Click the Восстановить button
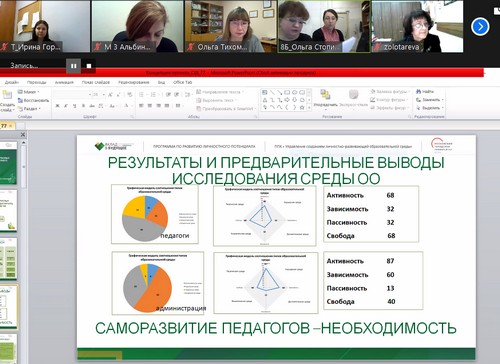500x364 pixels. coord(33,100)
